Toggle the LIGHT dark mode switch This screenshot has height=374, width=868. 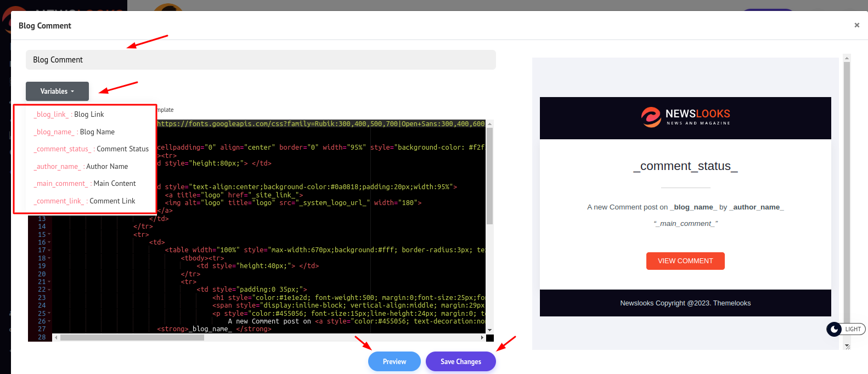click(852, 329)
